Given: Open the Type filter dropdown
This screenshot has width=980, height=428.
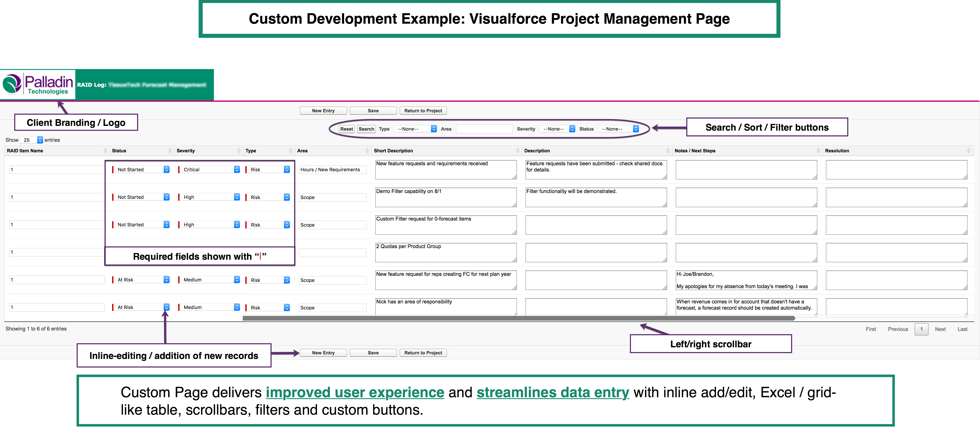Looking at the screenshot, I should (415, 129).
